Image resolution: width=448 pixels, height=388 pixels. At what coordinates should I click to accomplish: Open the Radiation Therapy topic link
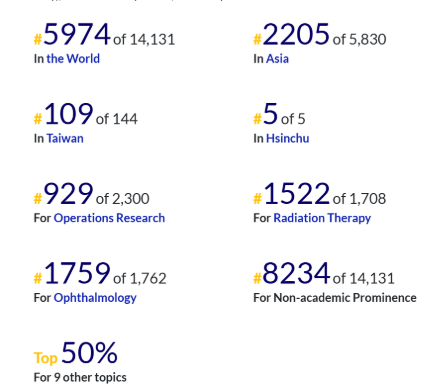[322, 218]
